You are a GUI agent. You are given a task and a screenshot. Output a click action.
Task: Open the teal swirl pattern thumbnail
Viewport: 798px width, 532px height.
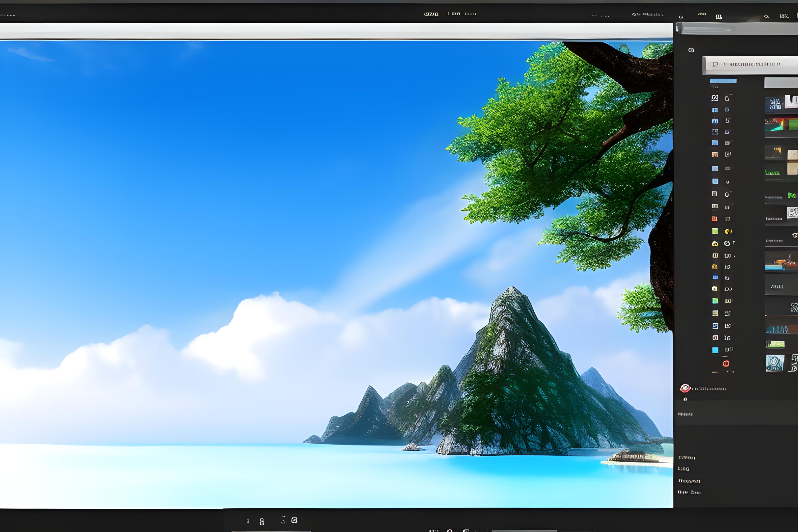pos(775,363)
